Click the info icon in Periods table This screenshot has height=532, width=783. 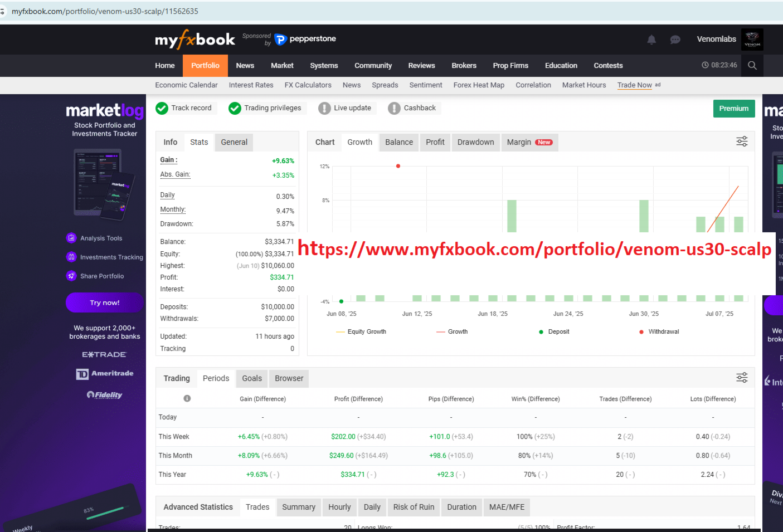pyautogui.click(x=187, y=398)
